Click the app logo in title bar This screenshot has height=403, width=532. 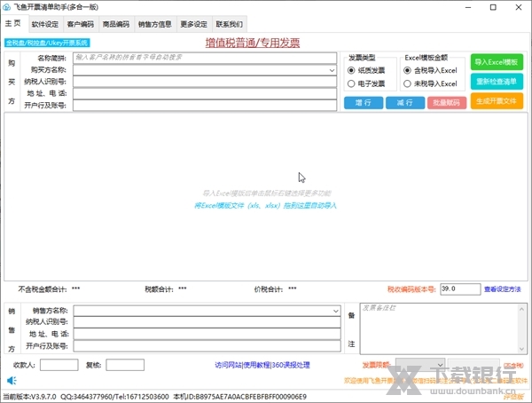tap(7, 7)
